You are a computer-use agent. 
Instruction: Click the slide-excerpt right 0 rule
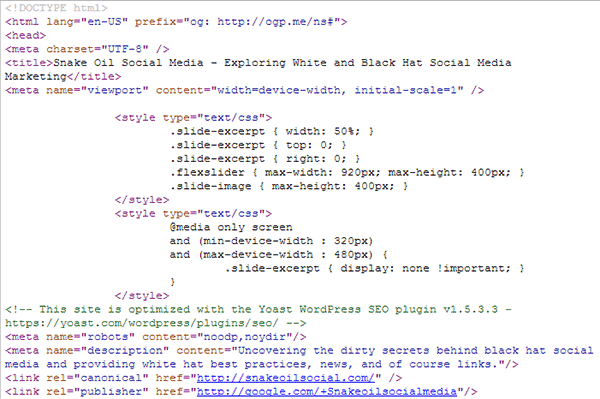point(265,159)
